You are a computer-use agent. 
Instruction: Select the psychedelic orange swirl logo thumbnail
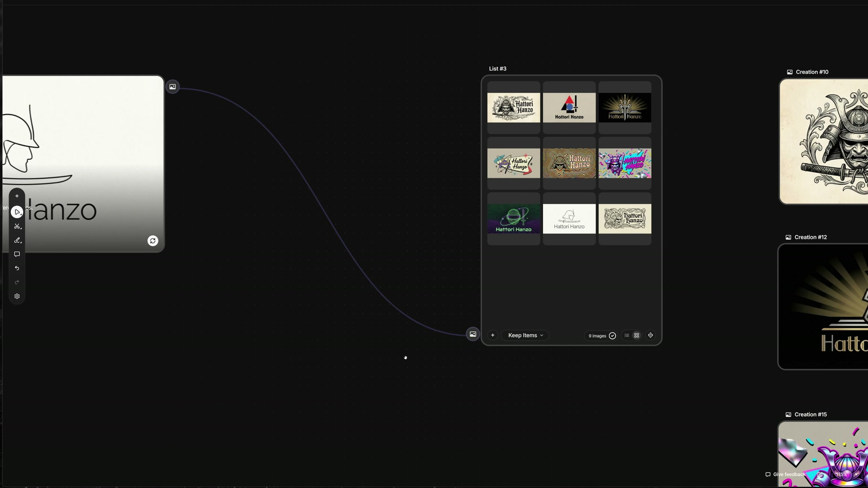coord(569,163)
